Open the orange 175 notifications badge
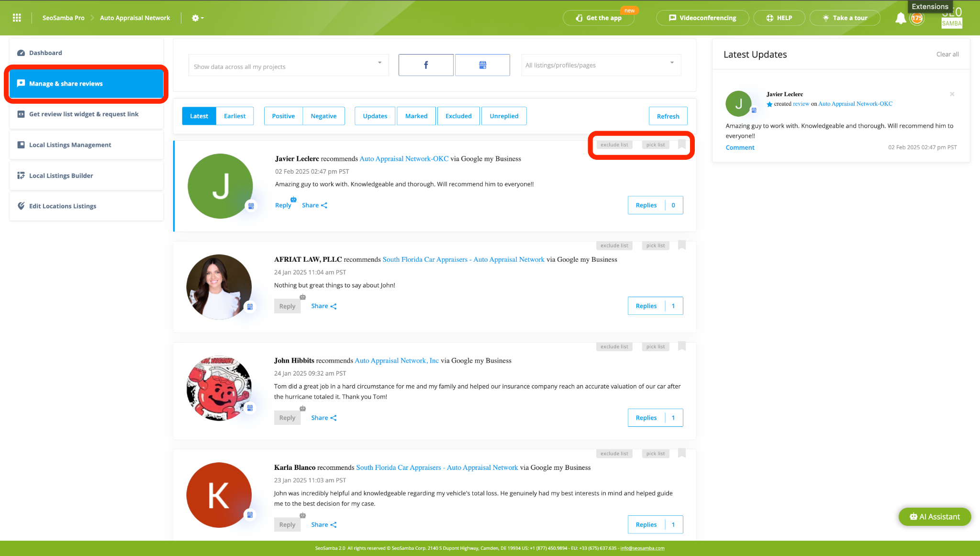The width and height of the screenshot is (980, 556). [917, 18]
